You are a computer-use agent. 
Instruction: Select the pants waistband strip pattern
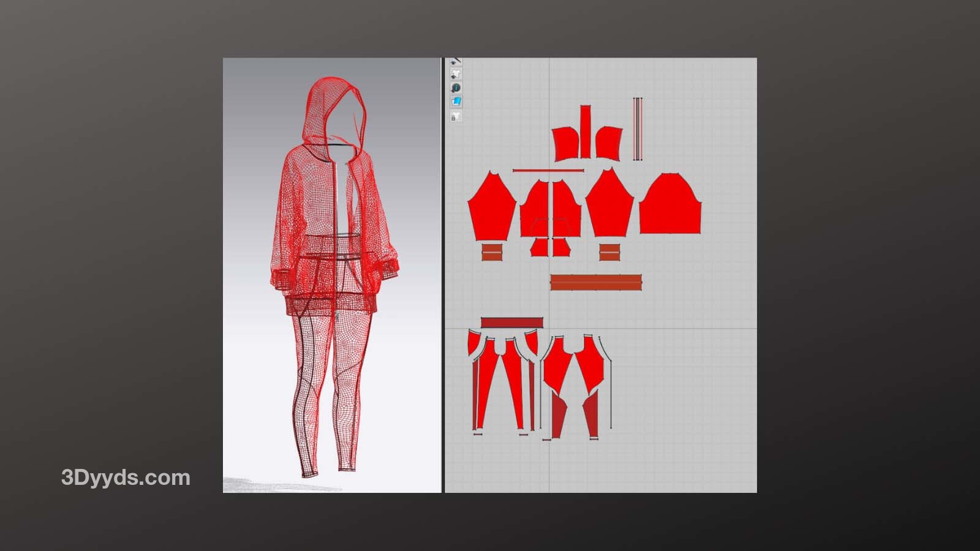click(511, 323)
